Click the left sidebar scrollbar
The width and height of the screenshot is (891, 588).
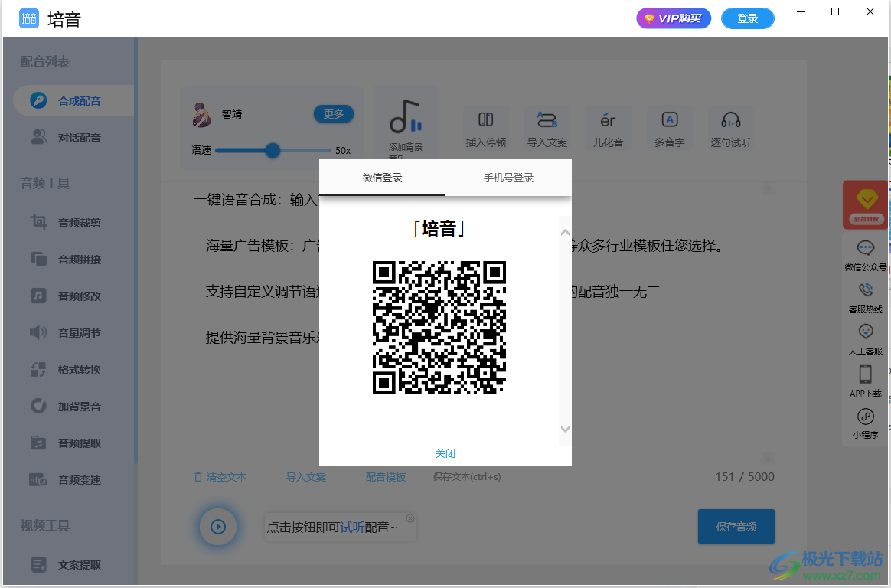(x=135, y=250)
